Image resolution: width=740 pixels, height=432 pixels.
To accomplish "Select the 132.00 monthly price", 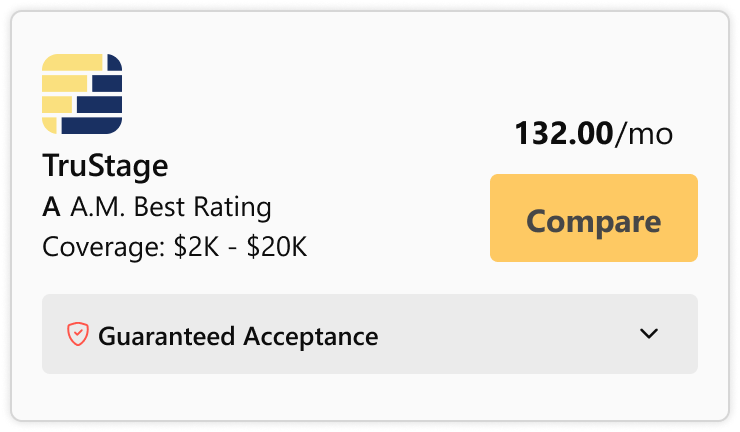I will pyautogui.click(x=564, y=133).
